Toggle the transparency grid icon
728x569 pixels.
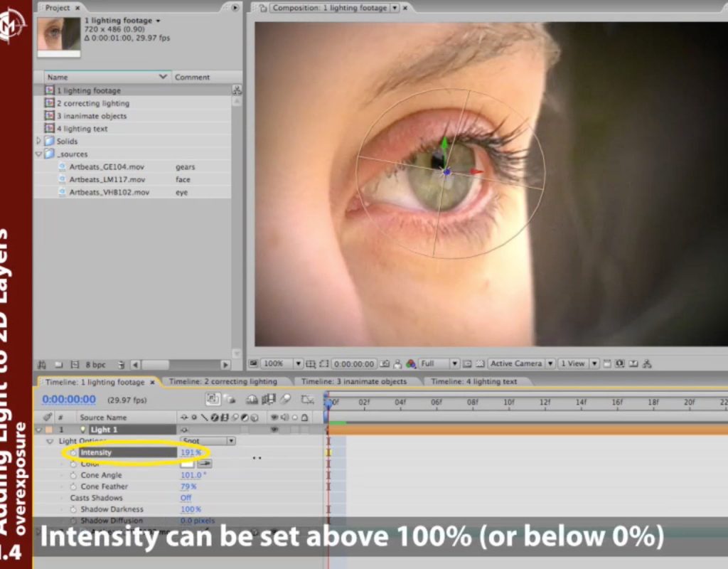(480, 363)
